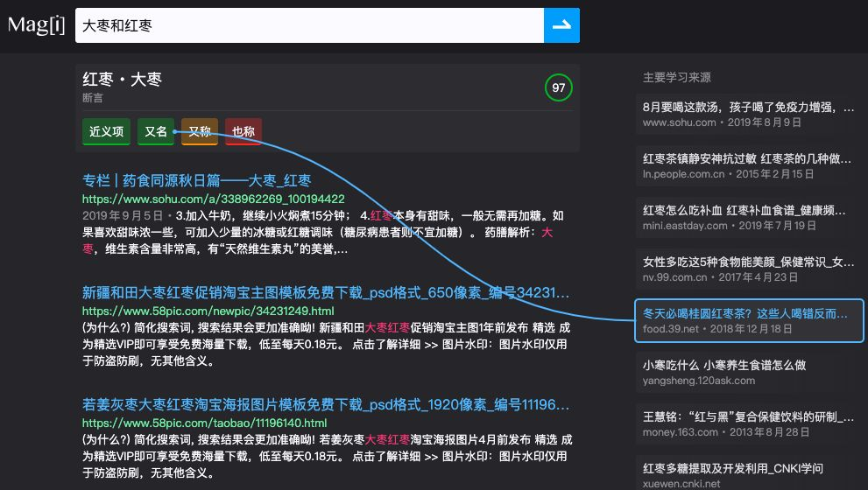The width and height of the screenshot is (868, 490).
Task: Click the search field containing 大枣和红枣
Action: [x=309, y=25]
